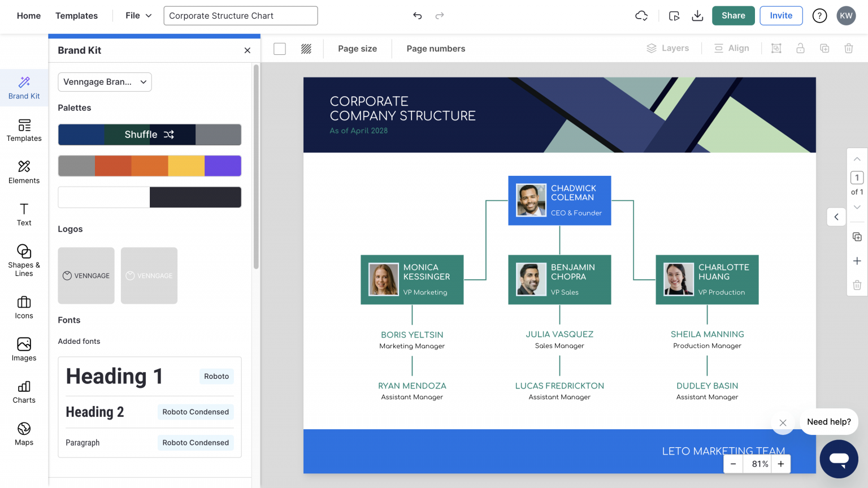This screenshot has width=868, height=488.
Task: Open the Maps panel
Action: (x=24, y=434)
